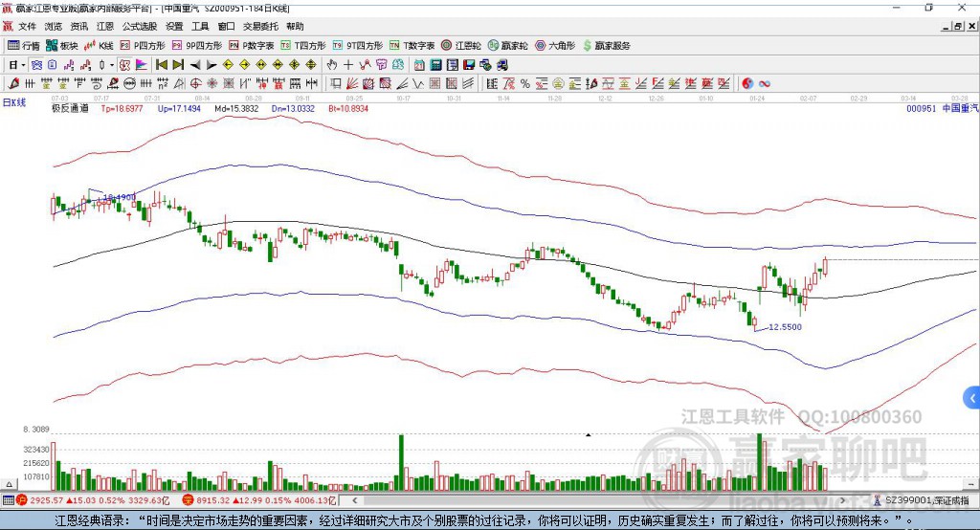Collapse volume pane with up triangle button
Screen dimensions: 980x530
pos(9,484)
